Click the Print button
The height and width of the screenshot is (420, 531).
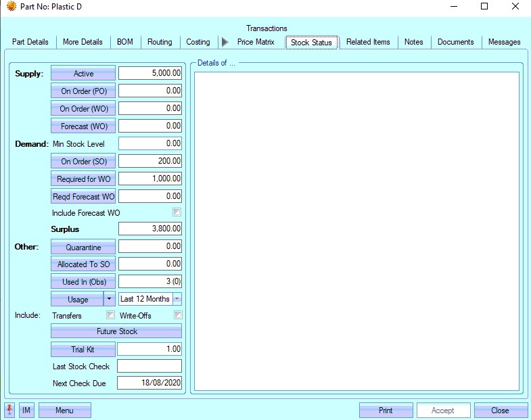pos(386,410)
